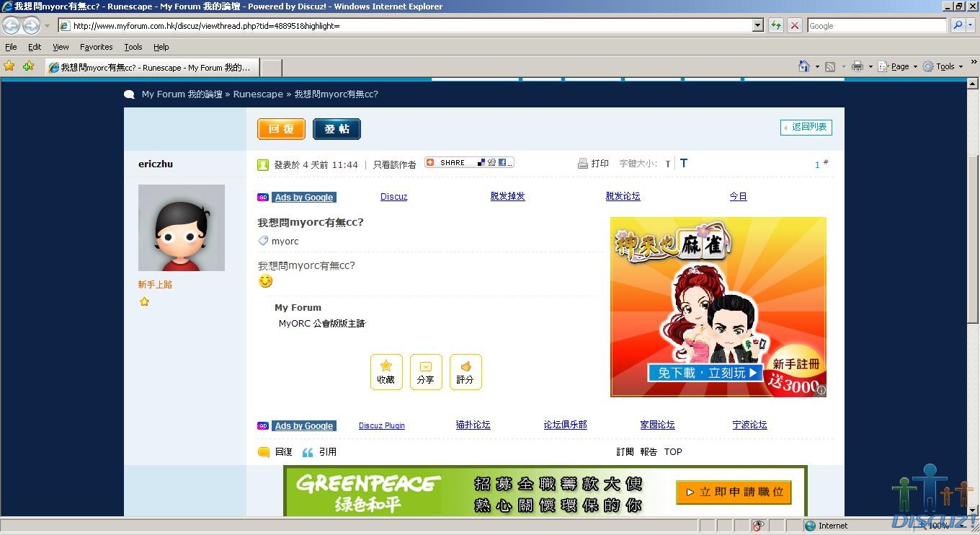Show more commands with the double chevron
The width and height of the screenshot is (980, 535).
974,64
